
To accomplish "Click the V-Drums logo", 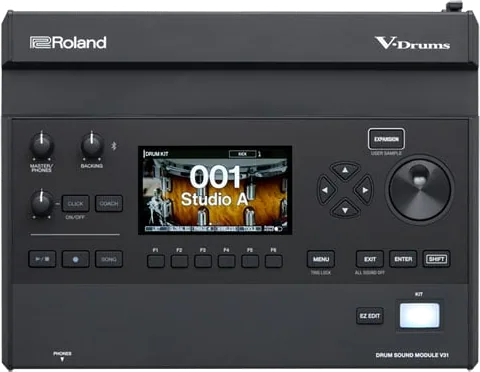I will pos(412,43).
